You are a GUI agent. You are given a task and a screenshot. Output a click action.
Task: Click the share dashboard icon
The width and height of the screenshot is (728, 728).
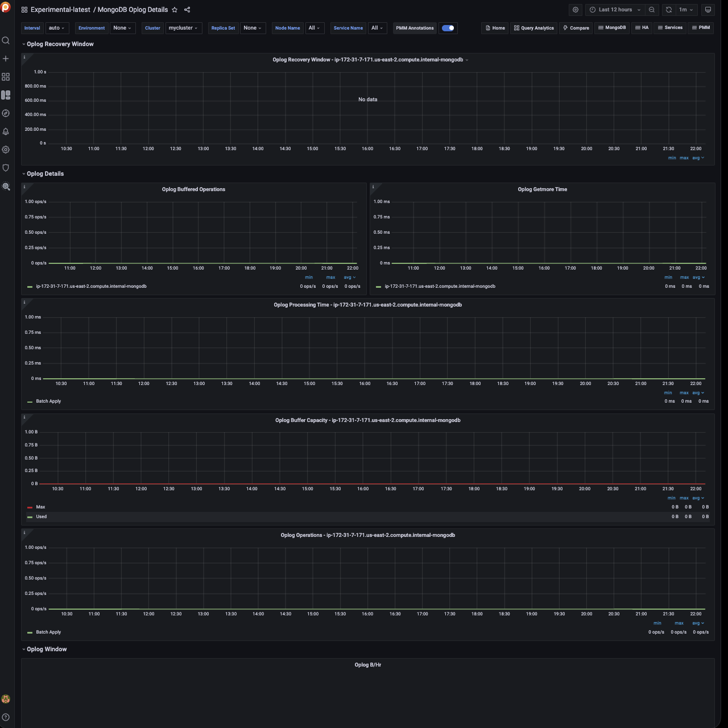[187, 10]
